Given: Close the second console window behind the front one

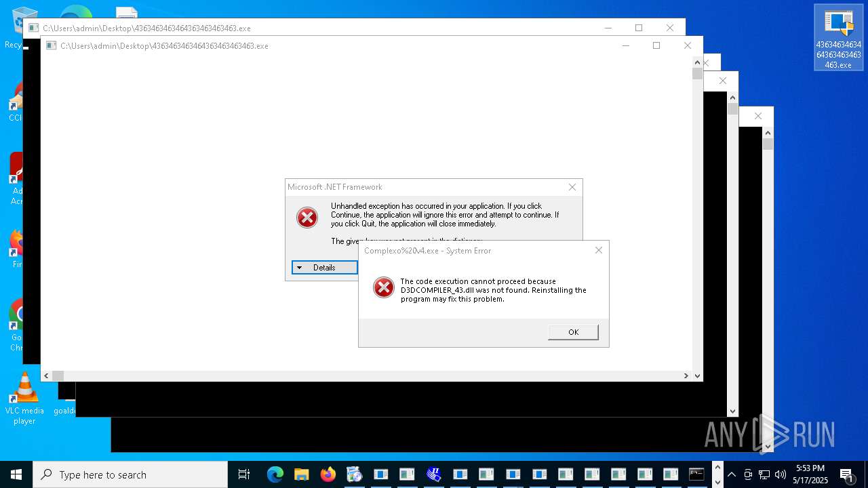Looking at the screenshot, I should pyautogui.click(x=670, y=28).
